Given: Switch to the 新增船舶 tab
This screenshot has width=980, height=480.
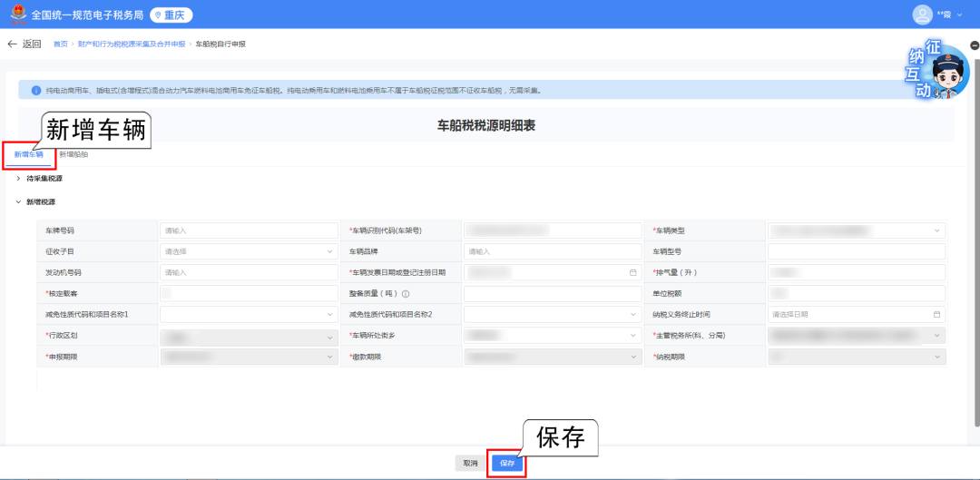Looking at the screenshot, I should coord(73,155).
